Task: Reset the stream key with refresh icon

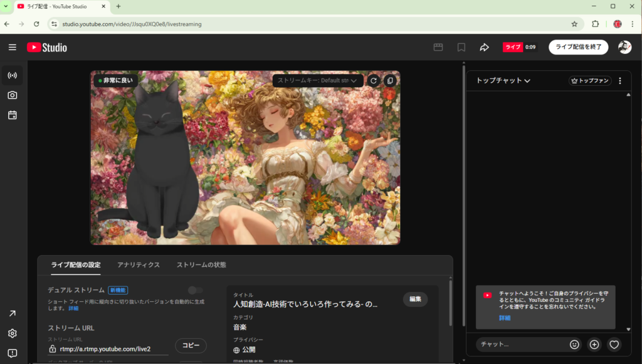Action: 373,80
